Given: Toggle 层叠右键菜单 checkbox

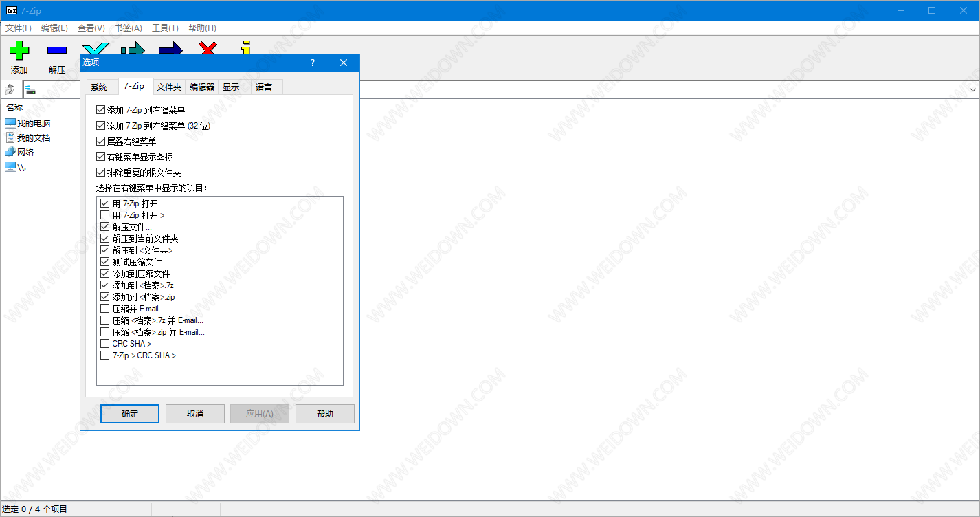Looking at the screenshot, I should click(101, 141).
